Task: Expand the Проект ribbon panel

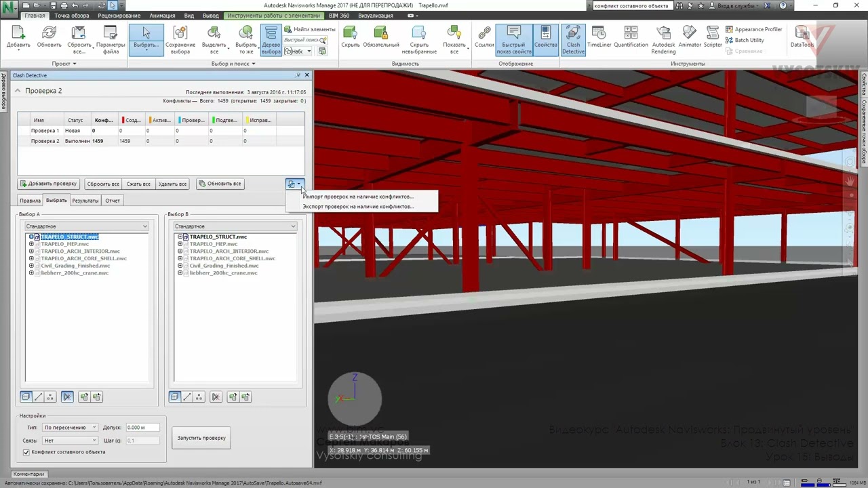Action: pyautogui.click(x=64, y=64)
